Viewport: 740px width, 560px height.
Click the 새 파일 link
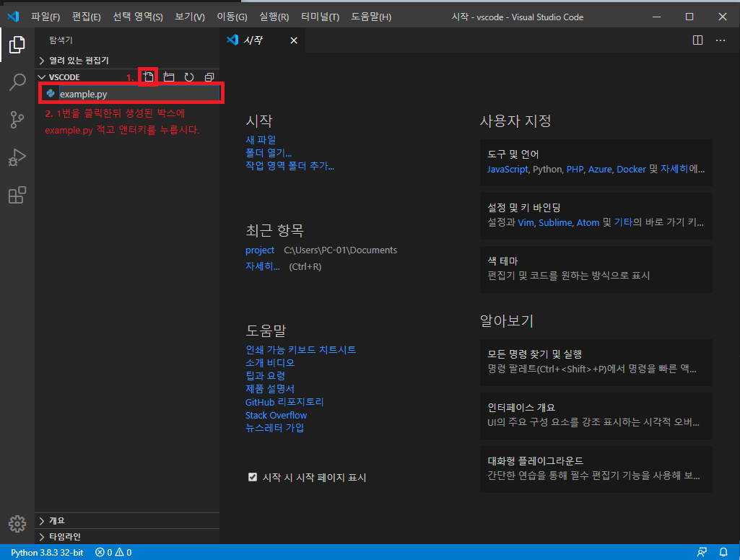click(261, 140)
